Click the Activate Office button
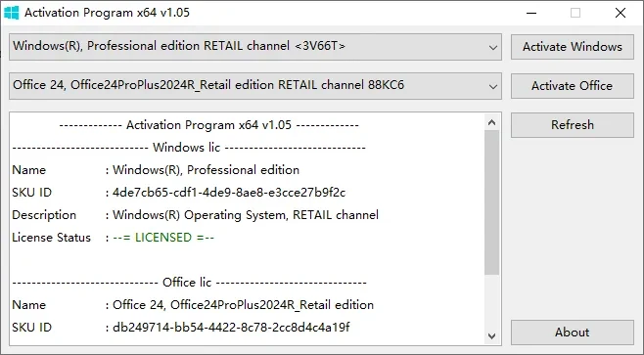 (573, 86)
